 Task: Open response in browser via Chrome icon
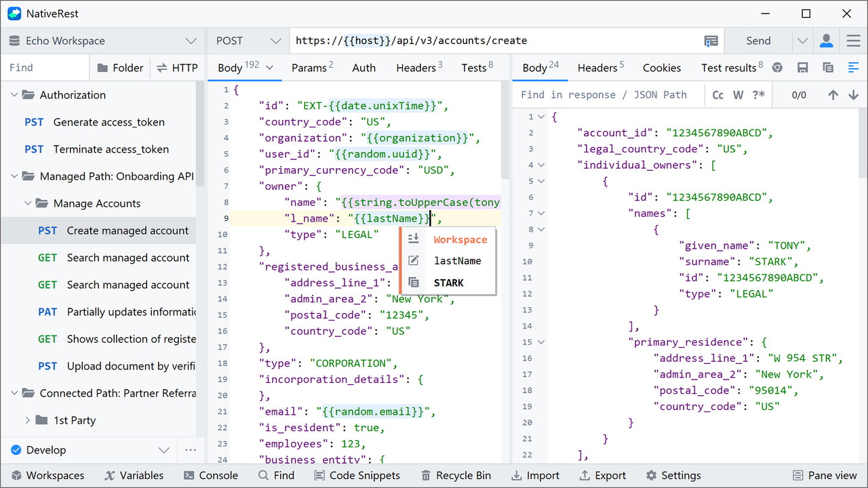pos(777,68)
